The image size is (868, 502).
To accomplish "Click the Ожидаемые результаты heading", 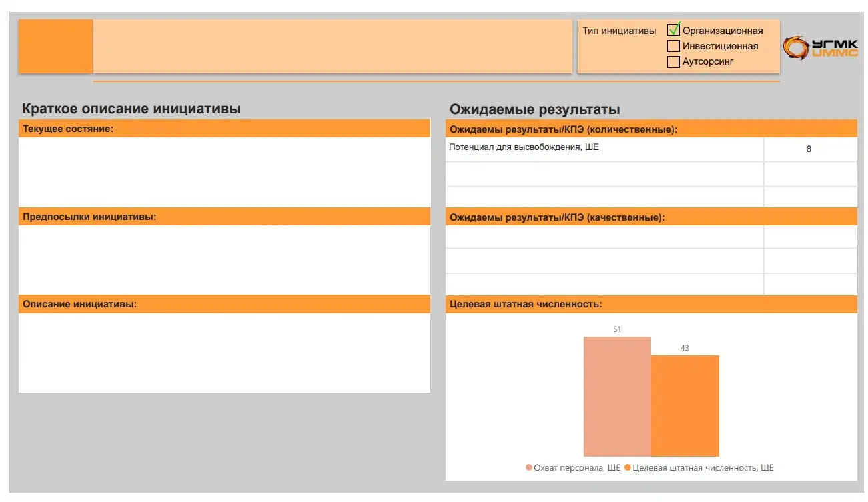I will 535,109.
